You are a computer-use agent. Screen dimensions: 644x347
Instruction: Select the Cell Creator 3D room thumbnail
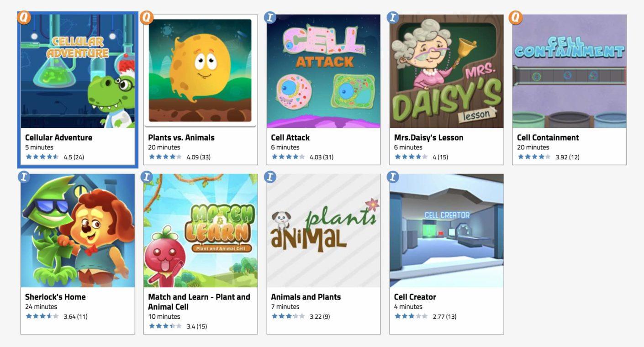point(446,231)
